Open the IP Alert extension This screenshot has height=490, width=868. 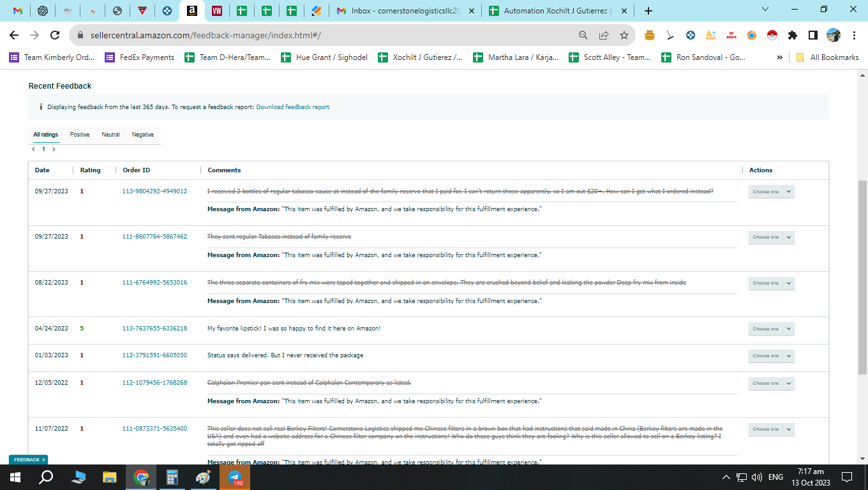coord(731,35)
